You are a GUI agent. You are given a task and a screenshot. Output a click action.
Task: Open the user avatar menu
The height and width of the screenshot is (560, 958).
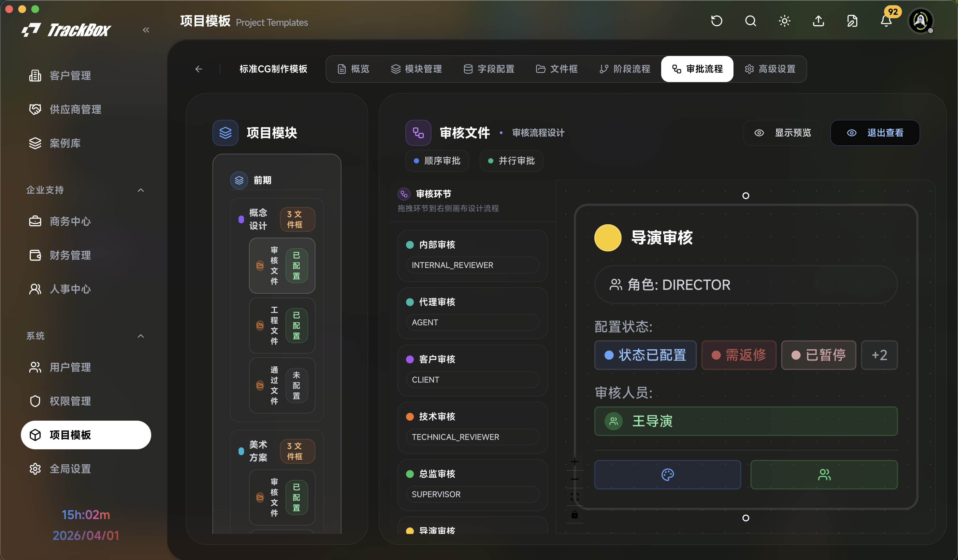coord(921,21)
